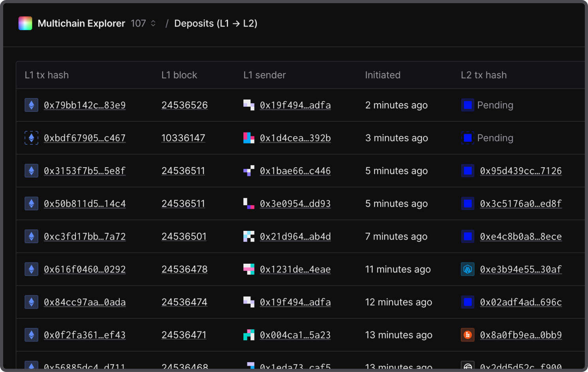
Task: Click the Multichain Explorer rainbow logo
Action: pyautogui.click(x=25, y=23)
